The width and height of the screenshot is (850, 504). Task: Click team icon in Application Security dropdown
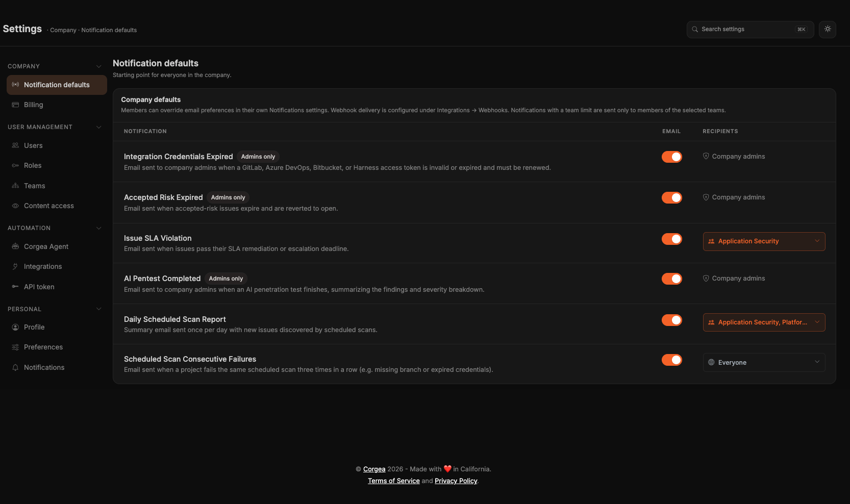point(711,241)
